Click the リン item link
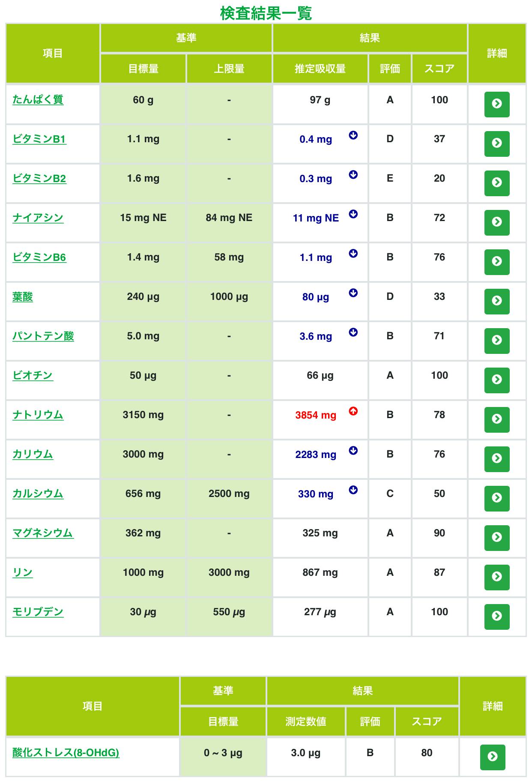Screen dimensions: 532x781 coord(23,573)
